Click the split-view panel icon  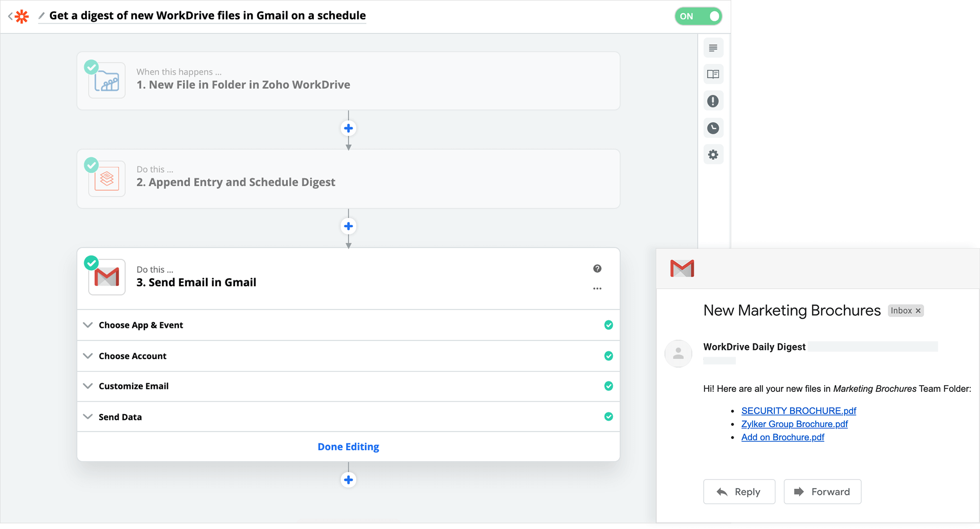pos(714,74)
